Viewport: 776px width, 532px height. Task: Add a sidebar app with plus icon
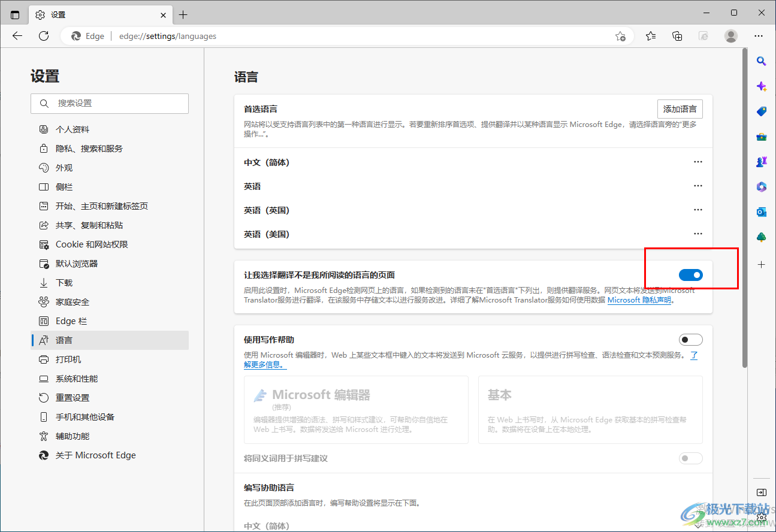click(762, 264)
